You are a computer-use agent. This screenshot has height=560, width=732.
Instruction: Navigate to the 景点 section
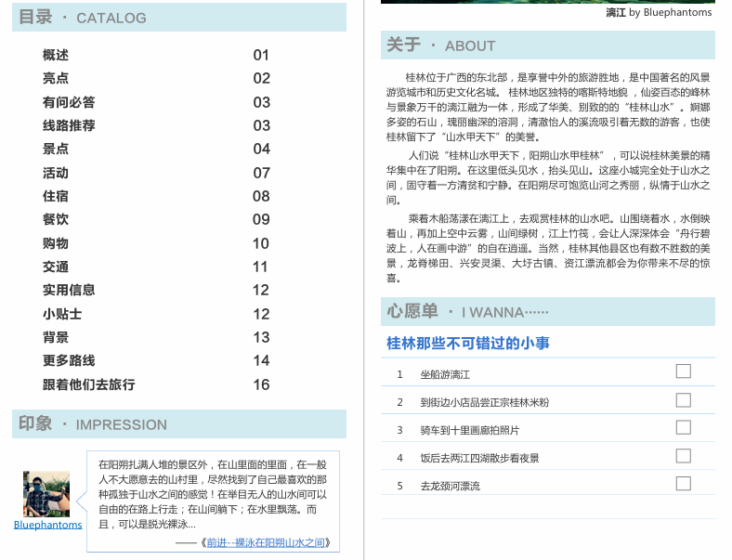point(56,149)
